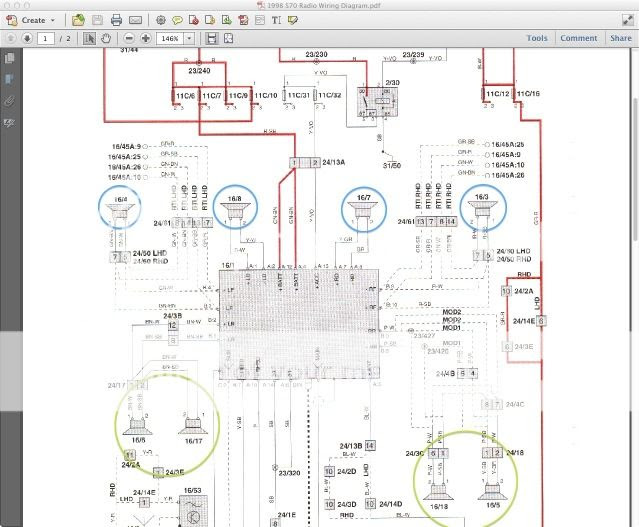Open the Create dropdown arrow
Viewport: 639px width, 527px height.
[x=53, y=20]
